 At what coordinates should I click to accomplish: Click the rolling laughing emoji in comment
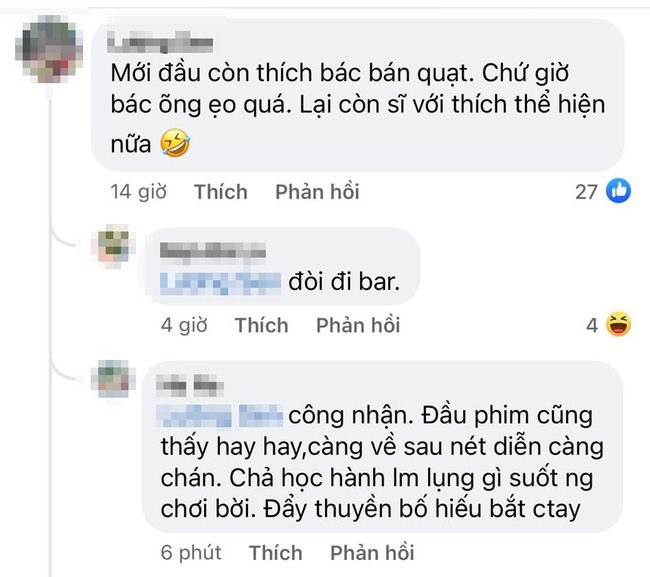click(x=175, y=143)
